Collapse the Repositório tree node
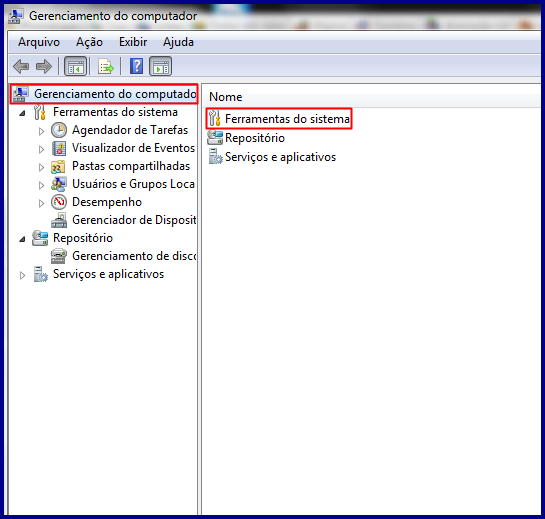Screen dimensions: 545x519 click(x=23, y=239)
